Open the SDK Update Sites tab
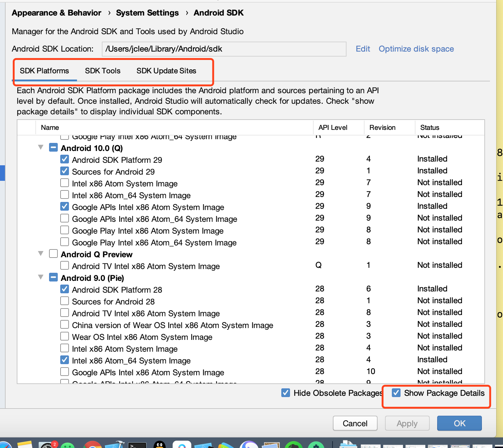Screen dimensions: 503x448 (x=166, y=71)
